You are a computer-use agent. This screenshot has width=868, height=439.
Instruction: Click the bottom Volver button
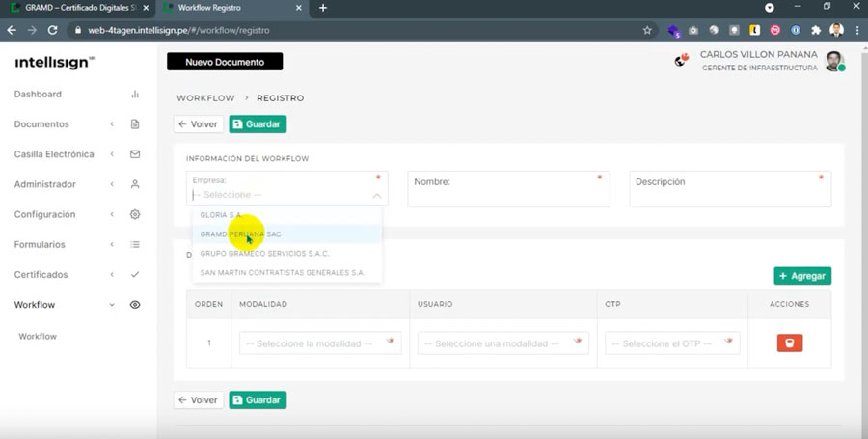point(198,399)
